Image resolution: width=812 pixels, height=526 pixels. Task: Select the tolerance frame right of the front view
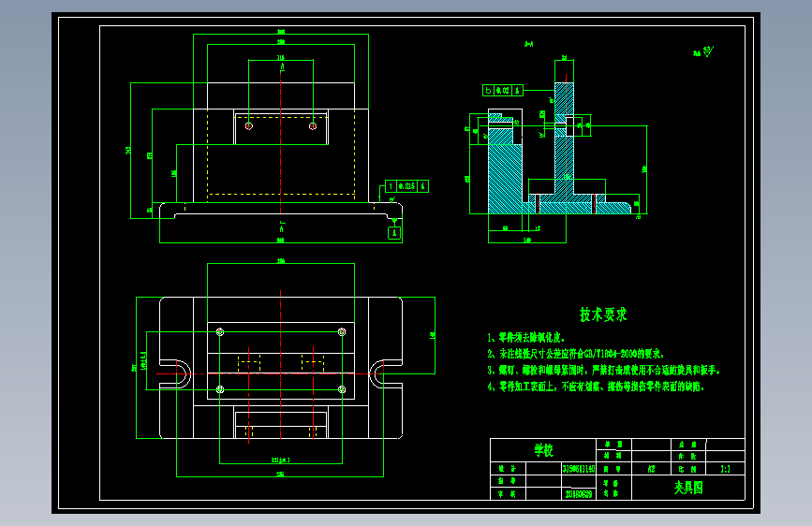407,186
